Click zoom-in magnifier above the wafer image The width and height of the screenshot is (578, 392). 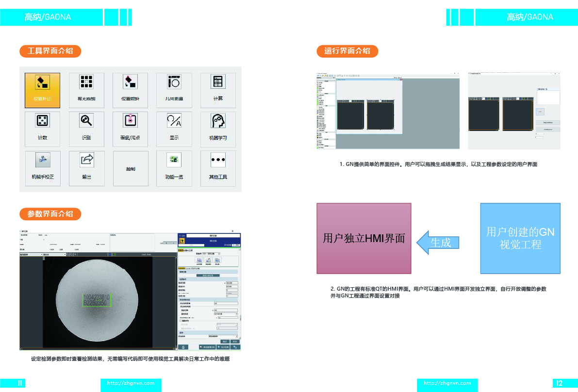coord(68,255)
